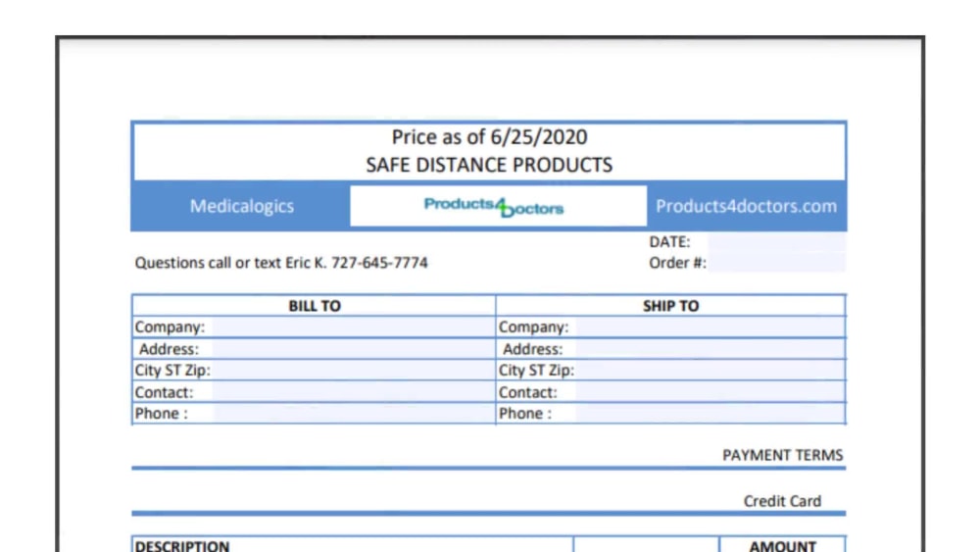
Task: Select Bill To City ST Zip field
Action: 353,370
